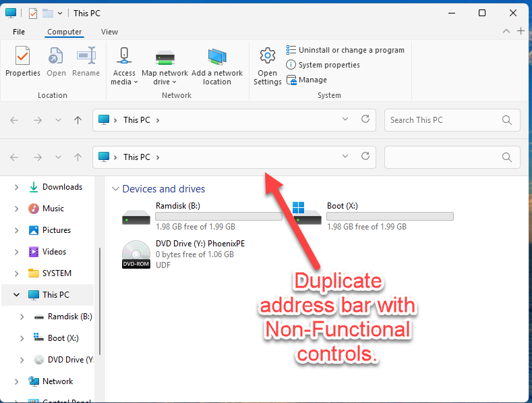Click the Back arrow in the upper navigation bar
Screen dimensions: 532x403
(14, 120)
